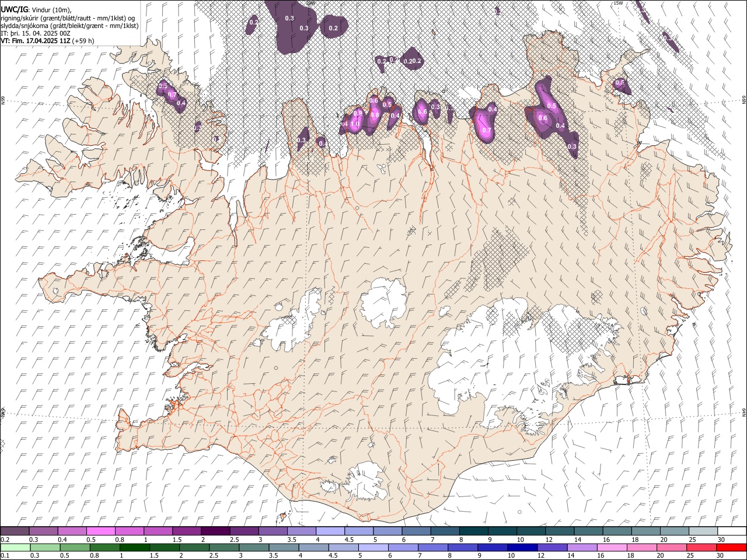Click the text 'IT: þri. 15. 04. 2025 00Z'

(36, 33)
